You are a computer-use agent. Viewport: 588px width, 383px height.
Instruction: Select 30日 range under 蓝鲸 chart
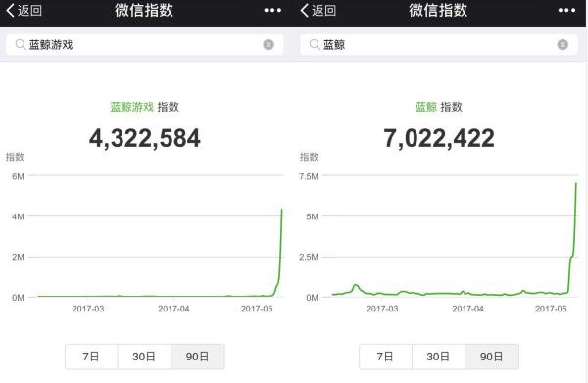click(438, 357)
